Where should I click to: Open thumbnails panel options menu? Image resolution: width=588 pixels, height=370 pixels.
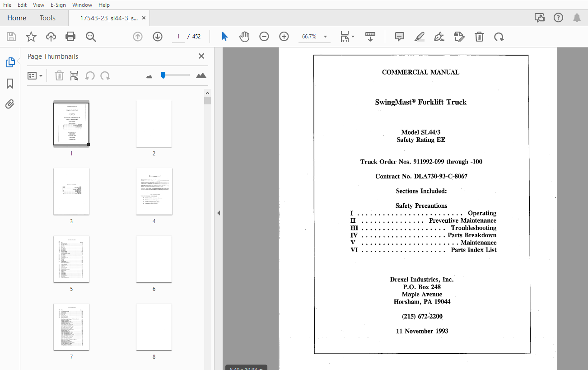[35, 75]
